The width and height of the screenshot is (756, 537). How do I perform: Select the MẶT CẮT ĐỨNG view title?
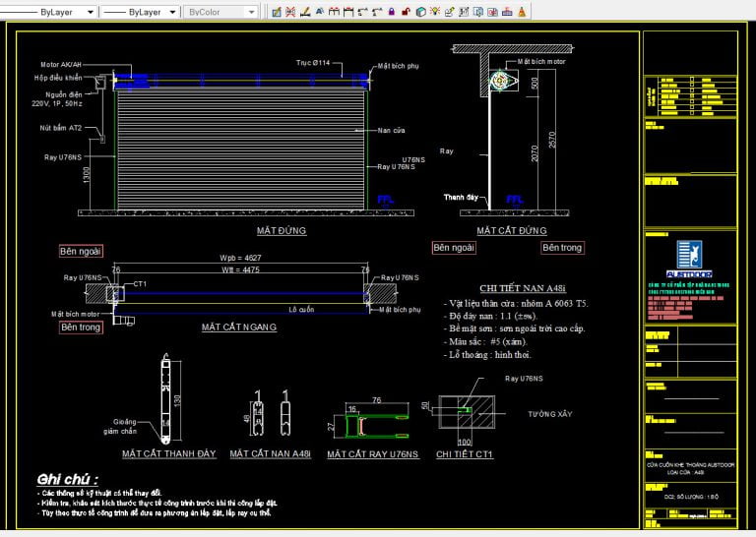(512, 231)
